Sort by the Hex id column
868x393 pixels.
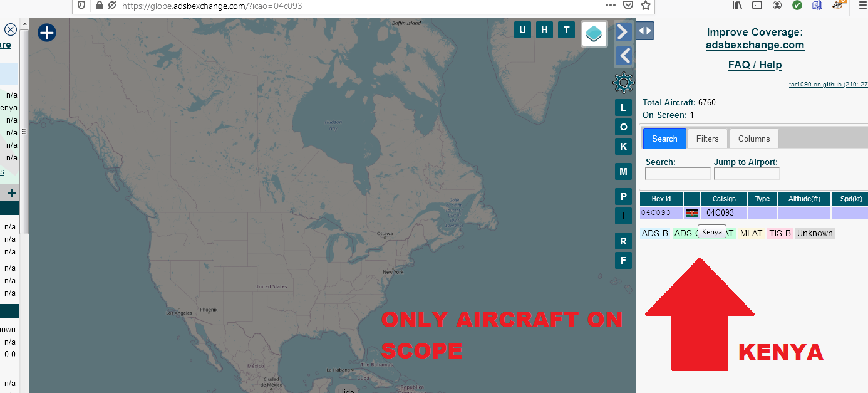pos(661,199)
